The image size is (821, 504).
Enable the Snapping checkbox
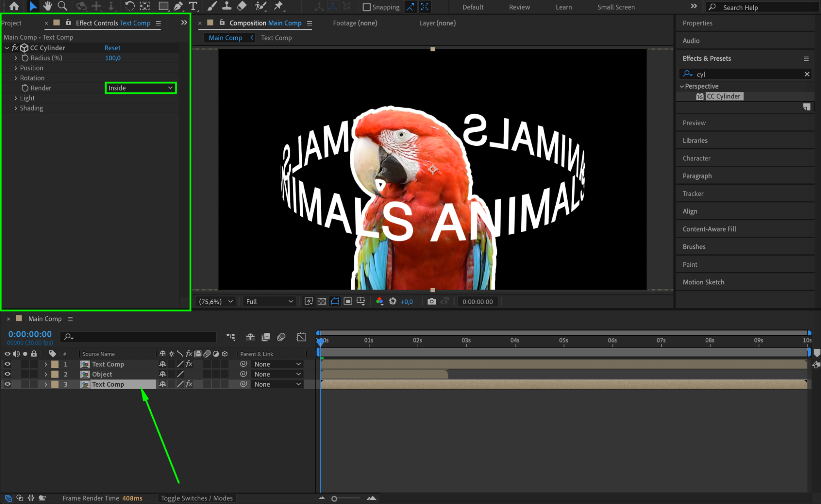coord(367,7)
